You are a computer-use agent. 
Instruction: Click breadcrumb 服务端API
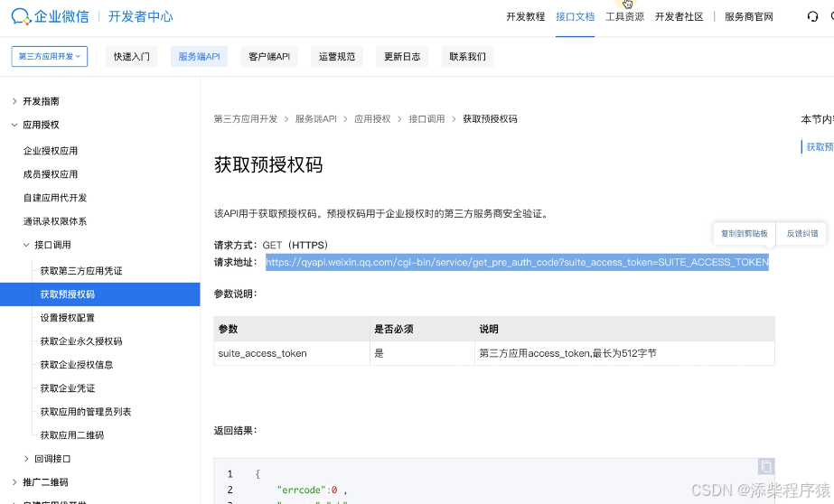[316, 119]
